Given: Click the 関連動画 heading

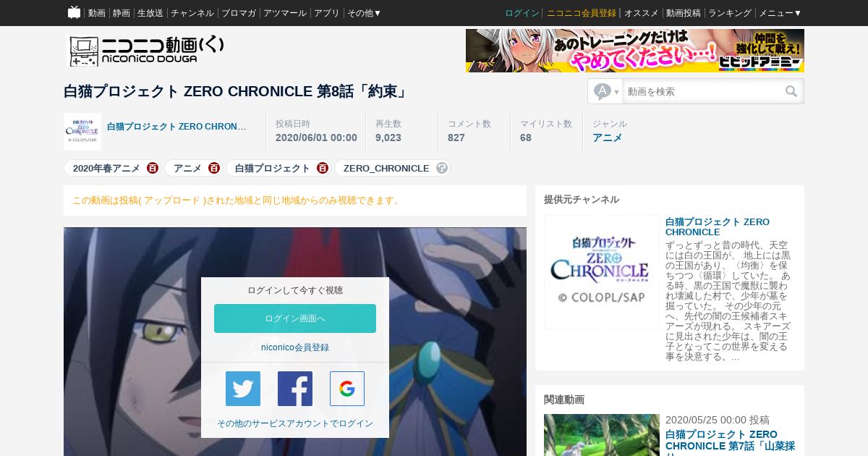Looking at the screenshot, I should [x=564, y=400].
